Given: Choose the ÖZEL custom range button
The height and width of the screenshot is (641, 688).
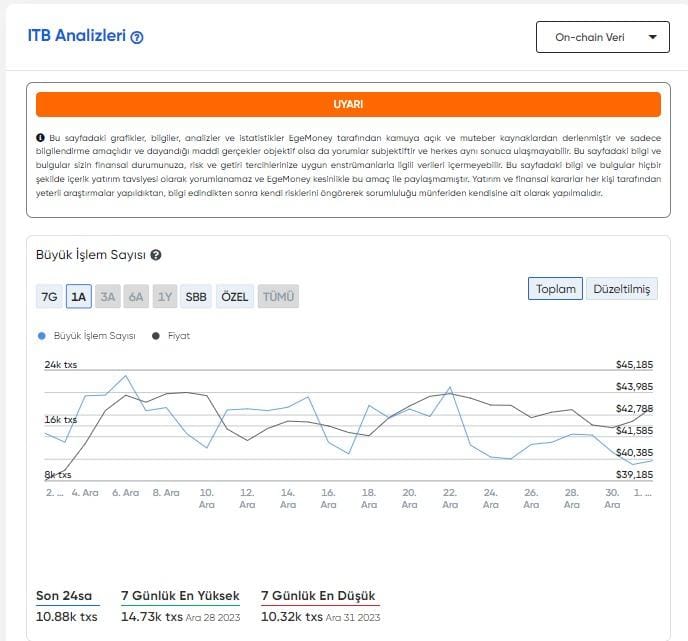Looking at the screenshot, I should pyautogui.click(x=234, y=297).
